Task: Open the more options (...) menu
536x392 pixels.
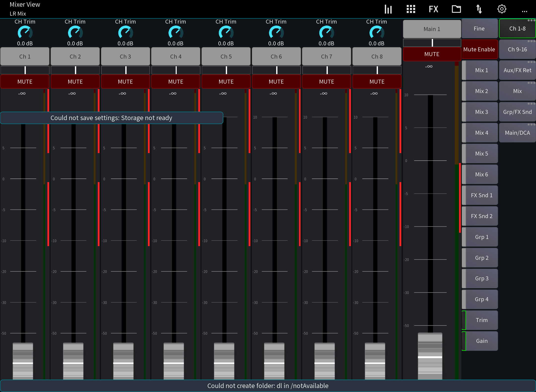Action: 525,11
